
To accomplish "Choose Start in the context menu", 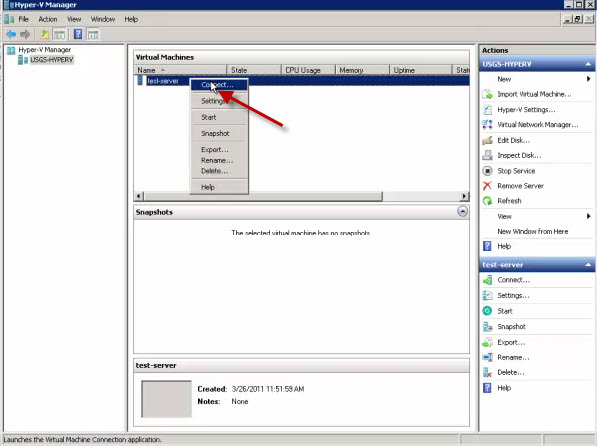I will tap(219, 117).
